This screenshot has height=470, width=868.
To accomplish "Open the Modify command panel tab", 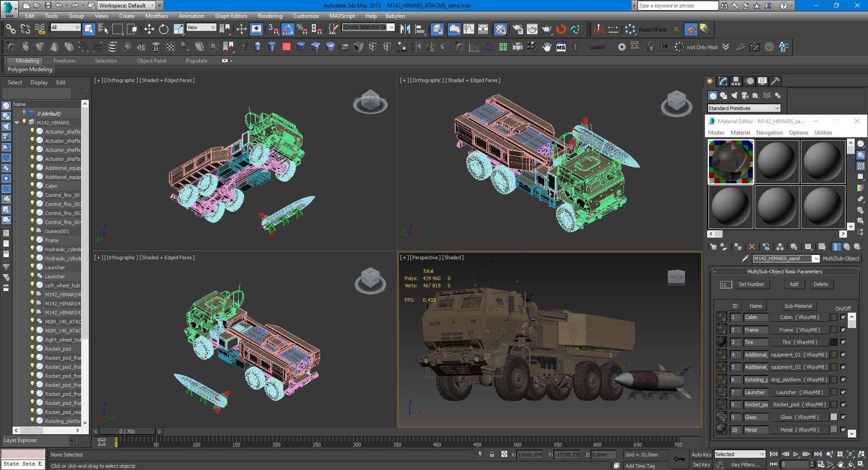I will (x=723, y=81).
